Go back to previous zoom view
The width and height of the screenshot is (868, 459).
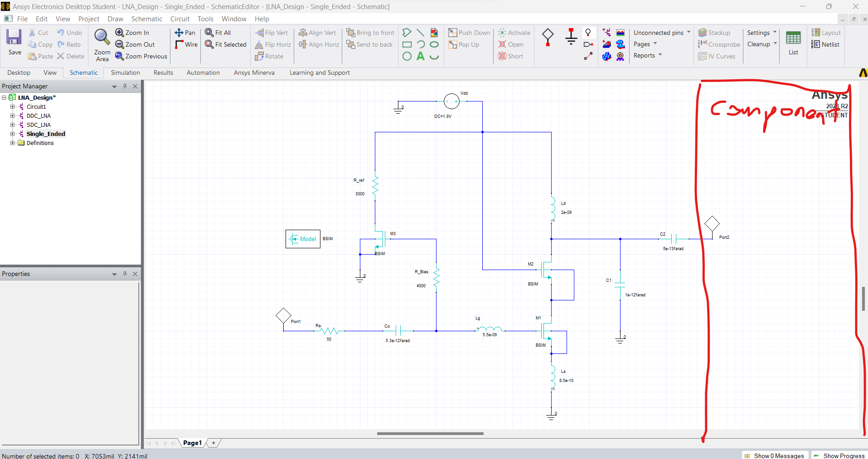click(141, 56)
